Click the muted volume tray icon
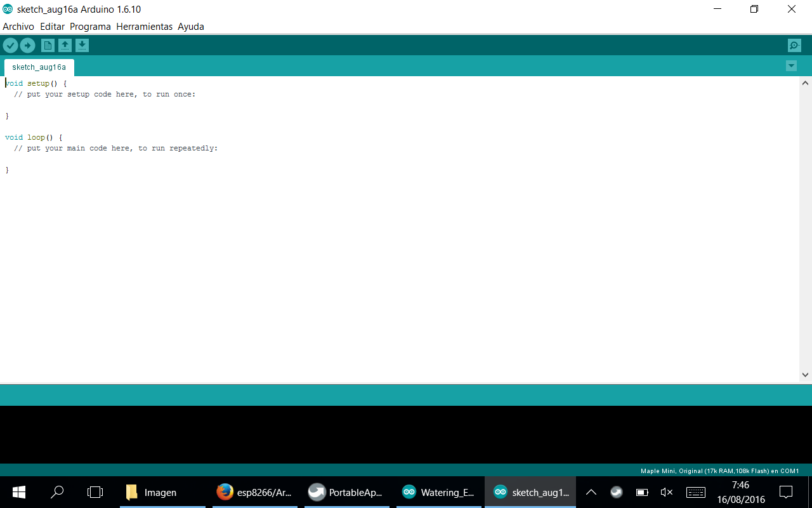This screenshot has height=508, width=812. coord(666,492)
